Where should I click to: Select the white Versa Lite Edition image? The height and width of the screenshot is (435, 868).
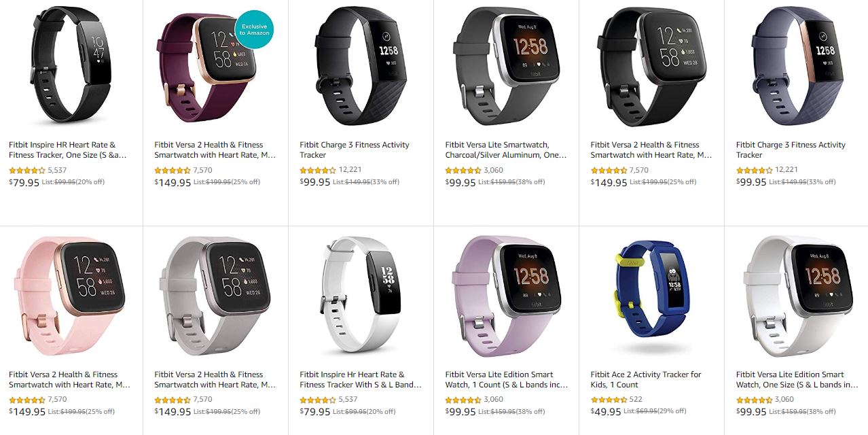point(797,296)
